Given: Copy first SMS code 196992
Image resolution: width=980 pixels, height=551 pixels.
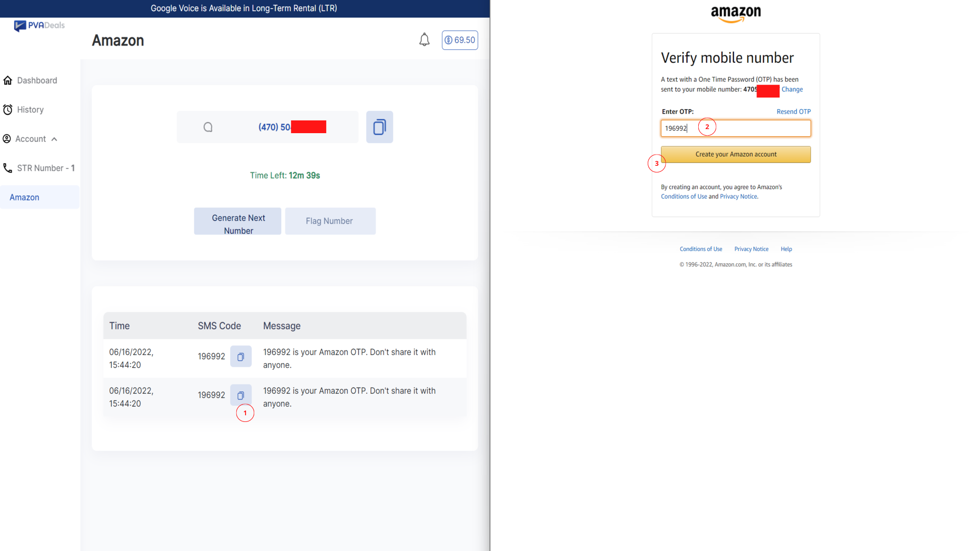Looking at the screenshot, I should coord(240,357).
